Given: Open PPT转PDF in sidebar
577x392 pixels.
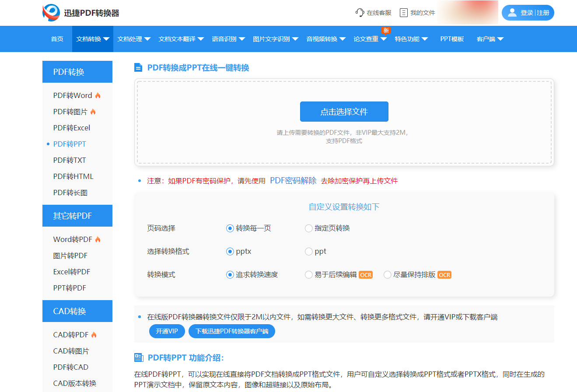Looking at the screenshot, I should pos(70,288).
